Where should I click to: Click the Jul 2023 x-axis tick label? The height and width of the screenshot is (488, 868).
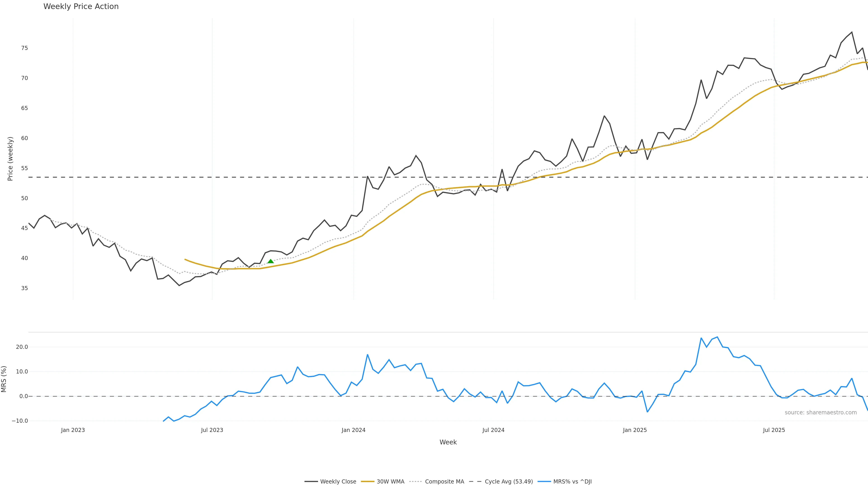(212, 430)
